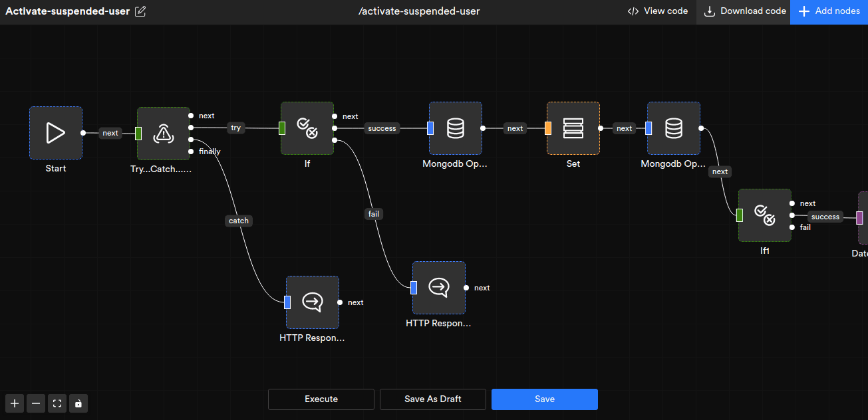Zoom out with the minus icon
Screen dimensions: 868x420
(x=36, y=403)
